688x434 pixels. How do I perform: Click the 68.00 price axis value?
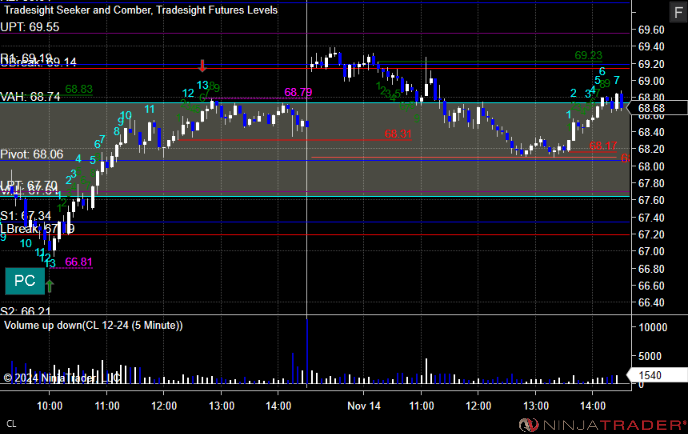[651, 166]
